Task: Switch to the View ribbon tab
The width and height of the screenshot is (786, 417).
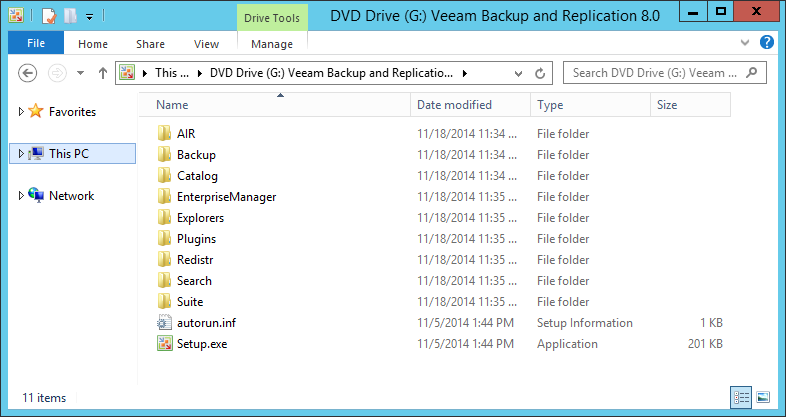Action: click(x=207, y=44)
